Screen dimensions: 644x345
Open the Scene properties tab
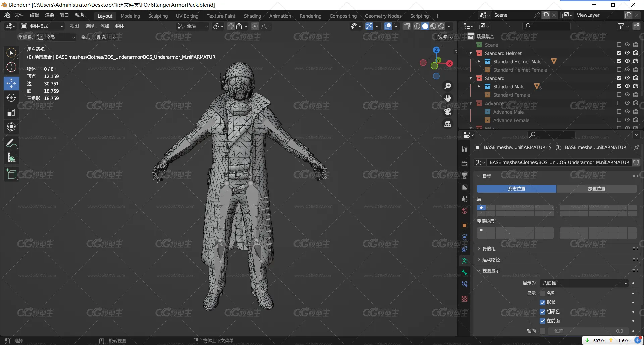pyautogui.click(x=464, y=199)
